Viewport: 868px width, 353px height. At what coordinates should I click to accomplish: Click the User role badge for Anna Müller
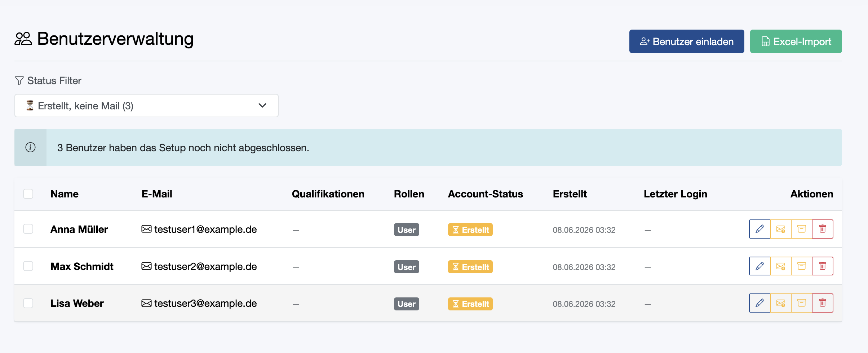pos(407,230)
